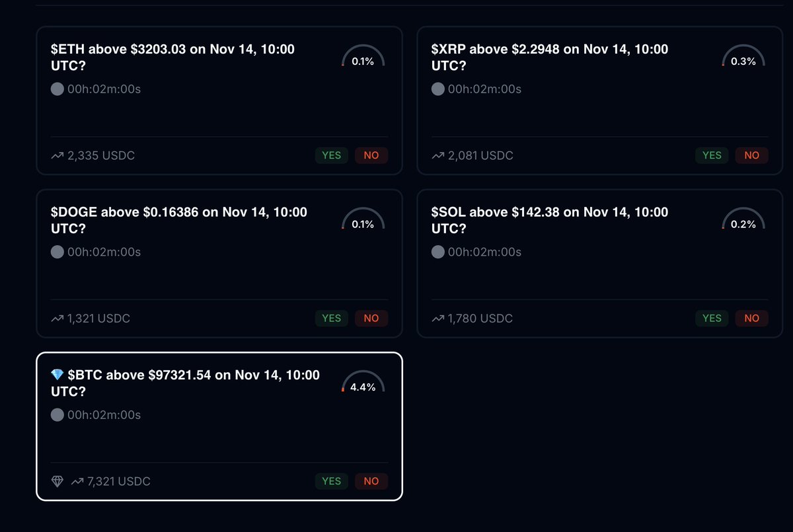
Task: Click YES on the $BTC market card
Action: [x=331, y=481]
